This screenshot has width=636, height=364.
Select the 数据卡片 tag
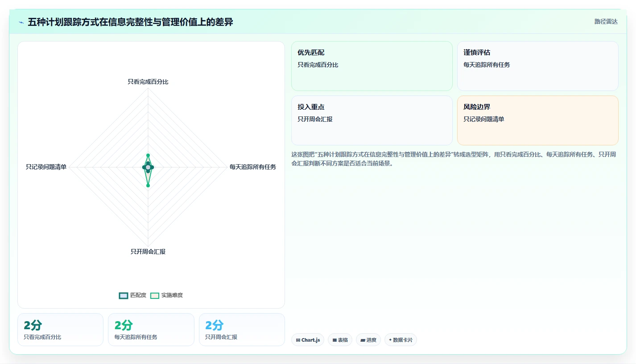401,340
